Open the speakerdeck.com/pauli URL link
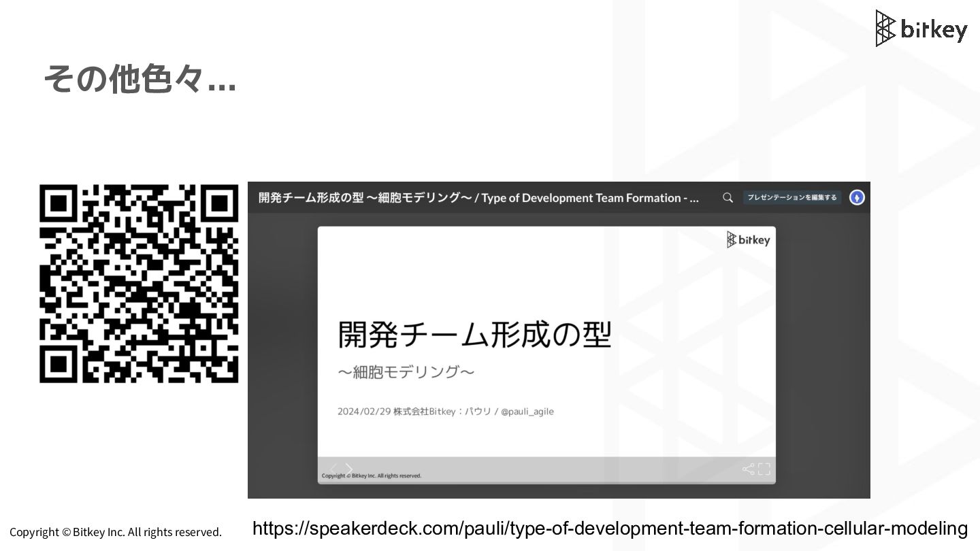Image resolution: width=980 pixels, height=551 pixels. [x=610, y=528]
